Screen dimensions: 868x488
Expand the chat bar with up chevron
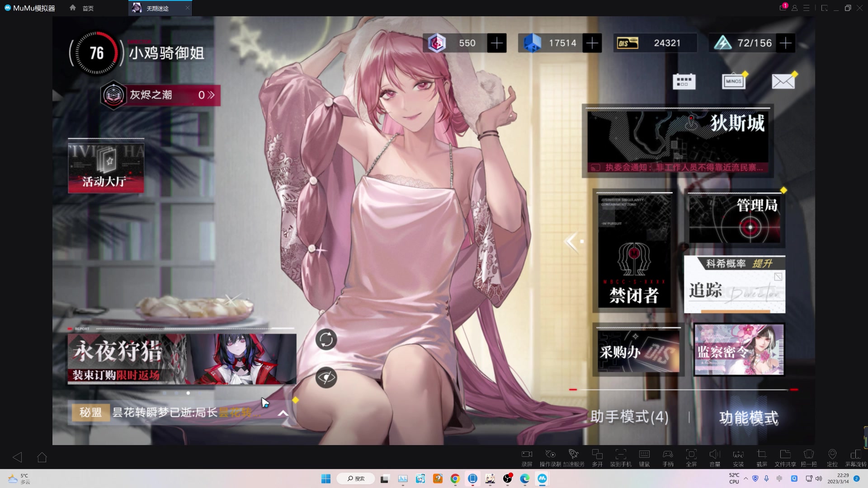pos(283,413)
